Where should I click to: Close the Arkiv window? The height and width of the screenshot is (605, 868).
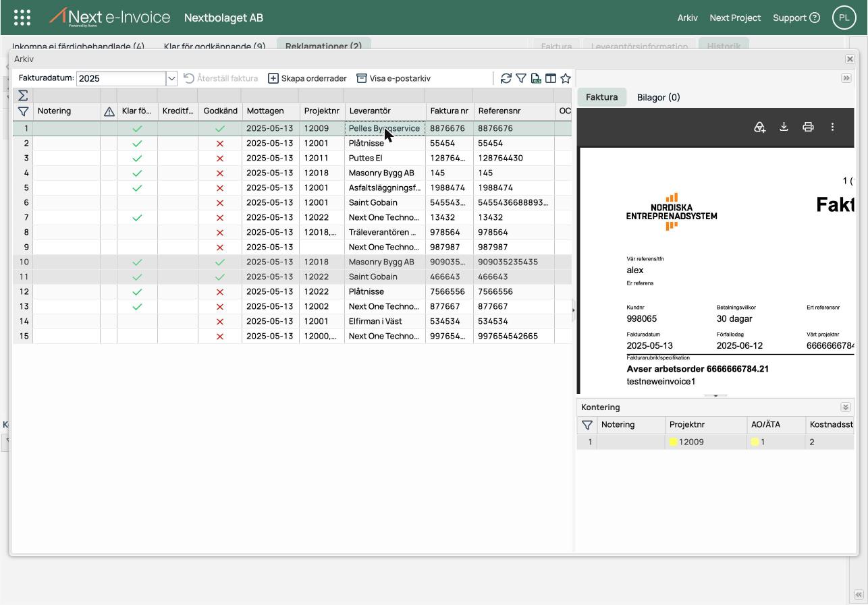click(850, 59)
